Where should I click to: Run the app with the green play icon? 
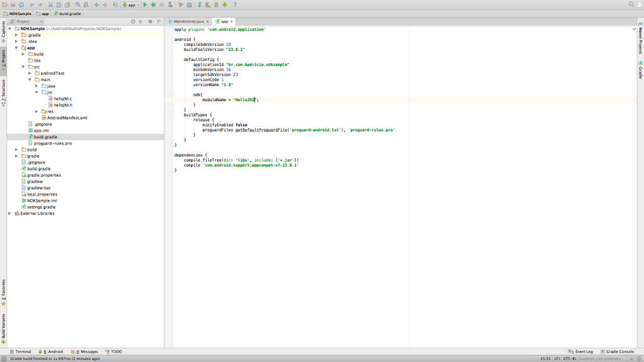tap(145, 4)
